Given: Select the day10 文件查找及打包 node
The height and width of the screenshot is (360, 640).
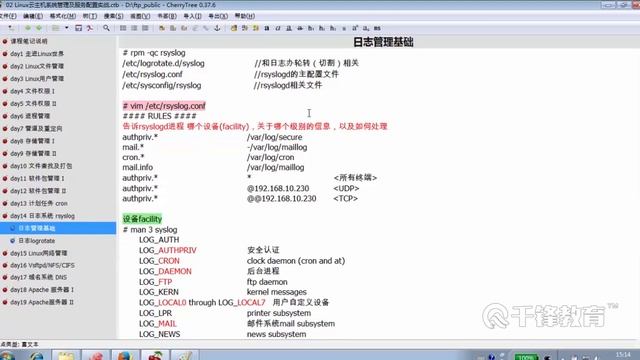Looking at the screenshot, I should pos(41,166).
